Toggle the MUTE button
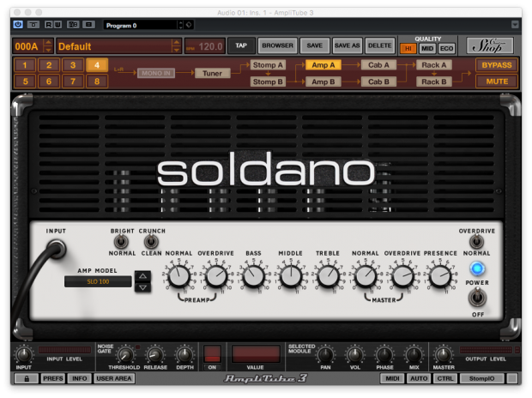This screenshot has width=532, height=398. (496, 81)
